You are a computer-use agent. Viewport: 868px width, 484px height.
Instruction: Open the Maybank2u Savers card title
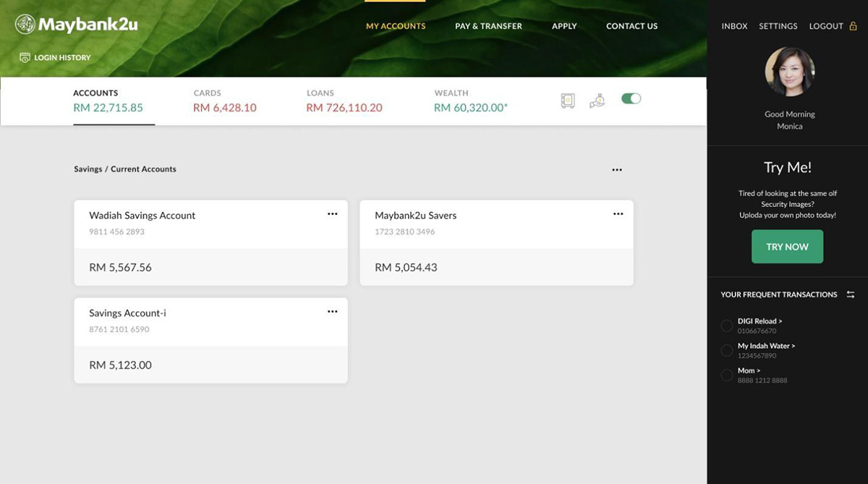(416, 216)
